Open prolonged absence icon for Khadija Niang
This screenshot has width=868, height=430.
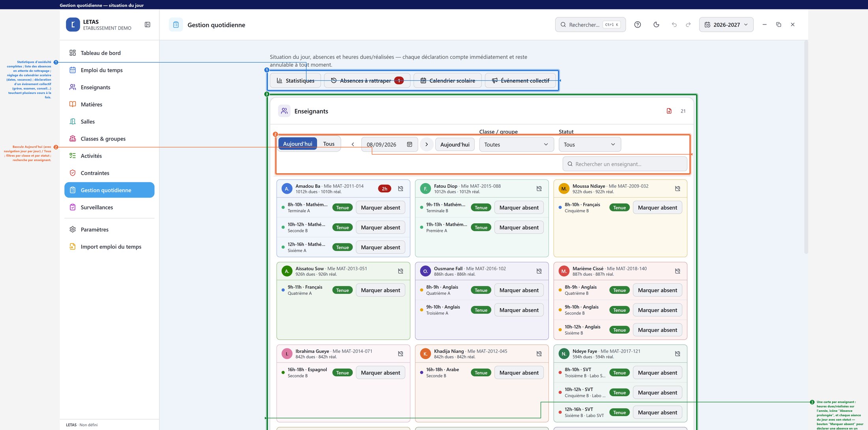[539, 353]
